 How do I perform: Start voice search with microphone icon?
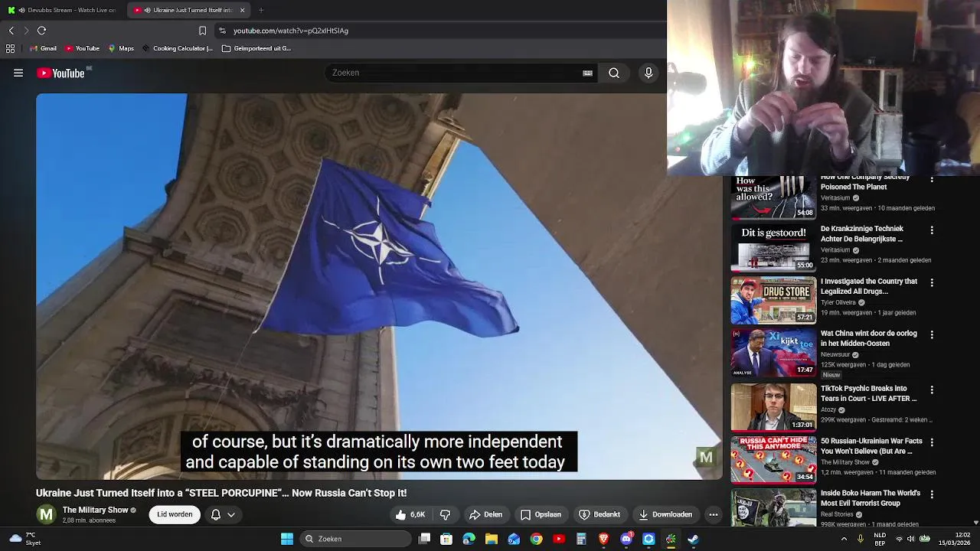tap(648, 73)
